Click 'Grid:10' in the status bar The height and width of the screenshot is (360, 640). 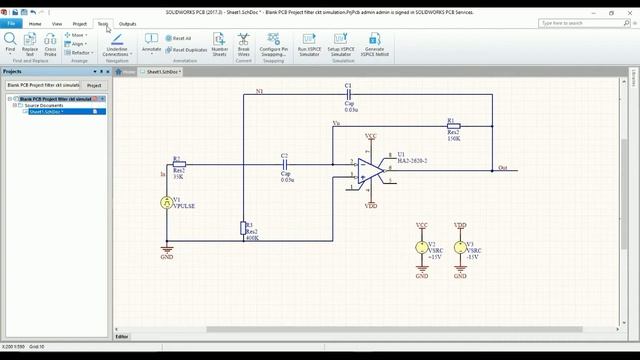tap(37, 347)
